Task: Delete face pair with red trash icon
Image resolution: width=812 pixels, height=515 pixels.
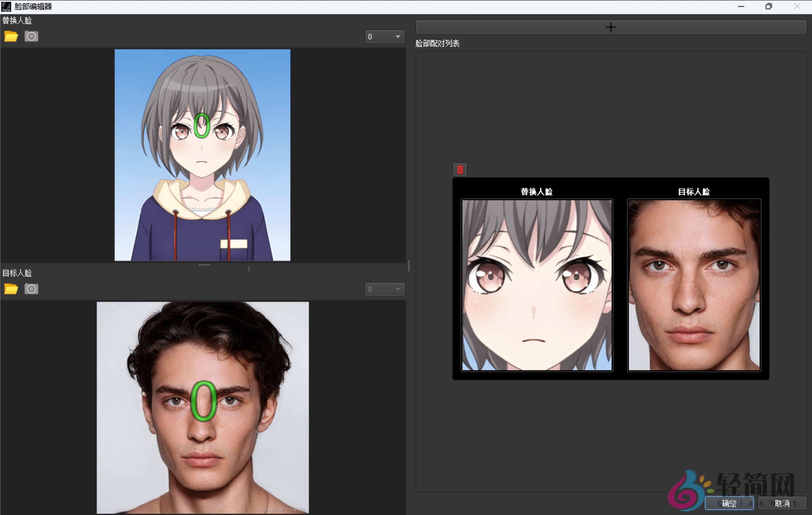Action: pyautogui.click(x=460, y=169)
